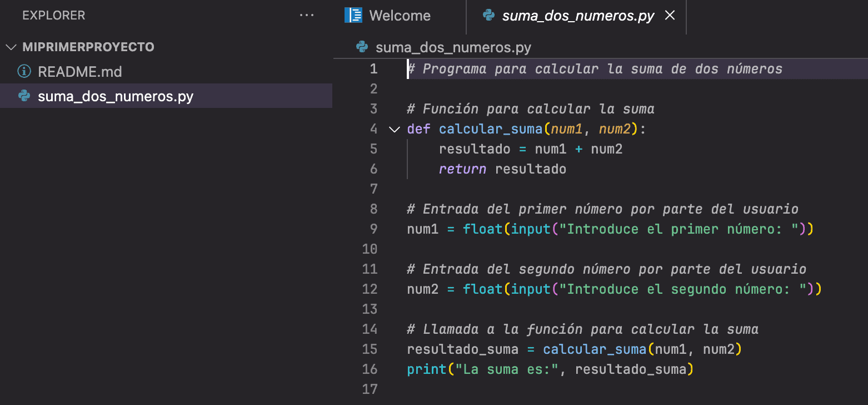Click line number 9 in the gutter
Viewport: 868px width, 405px height.
(x=373, y=229)
